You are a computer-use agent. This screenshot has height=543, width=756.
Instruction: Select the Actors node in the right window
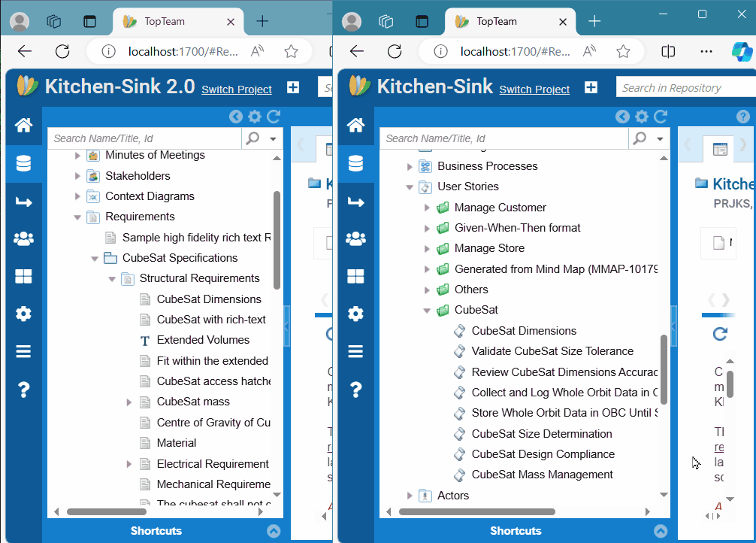point(452,496)
